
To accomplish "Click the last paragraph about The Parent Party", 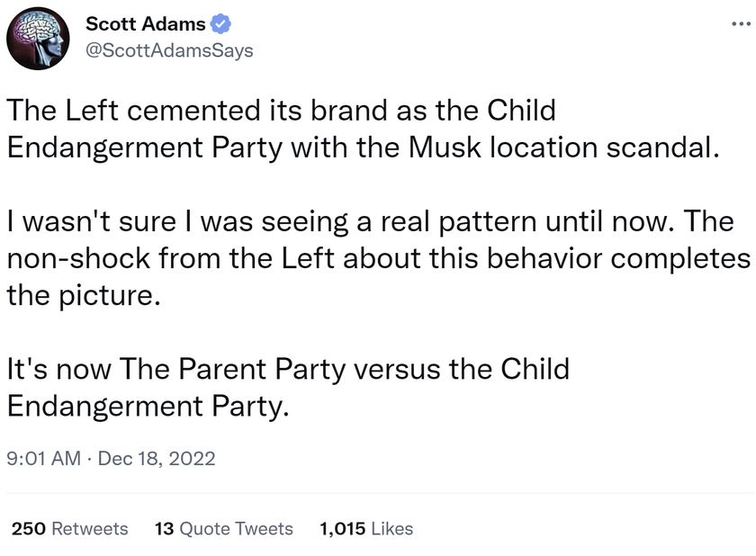I will tap(288, 388).
